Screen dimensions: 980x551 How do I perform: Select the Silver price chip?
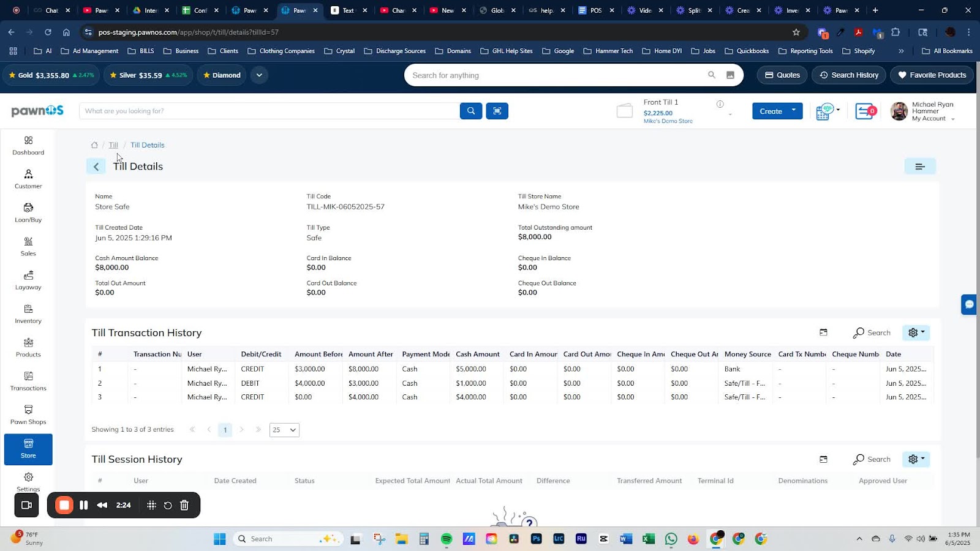point(148,75)
